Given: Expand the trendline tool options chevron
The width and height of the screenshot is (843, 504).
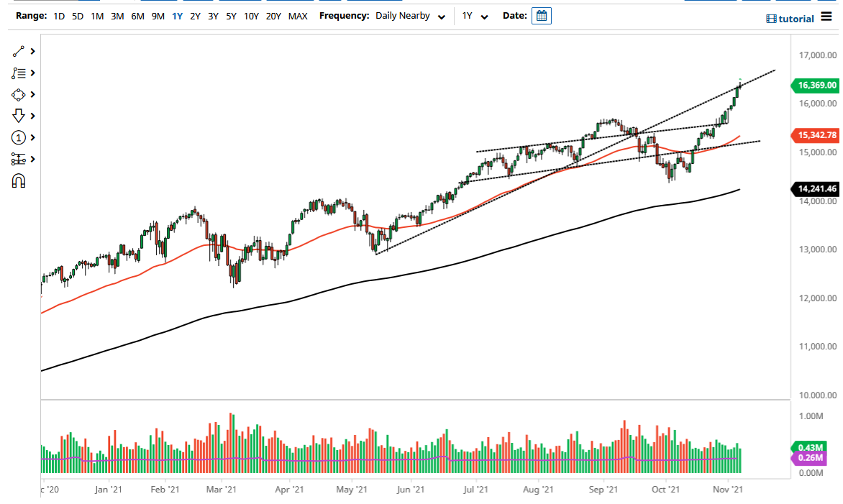Looking at the screenshot, I should point(32,51).
